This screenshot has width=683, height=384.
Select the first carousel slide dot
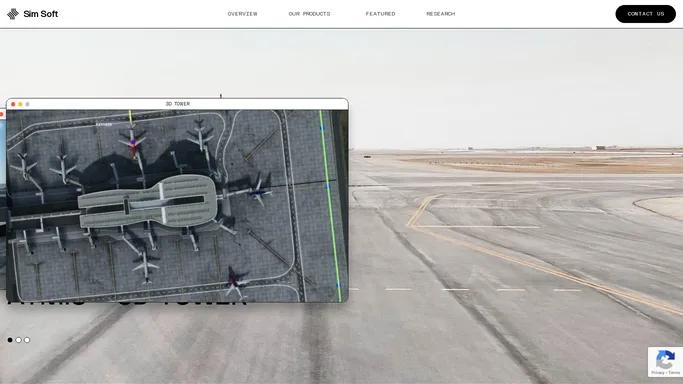point(10,340)
